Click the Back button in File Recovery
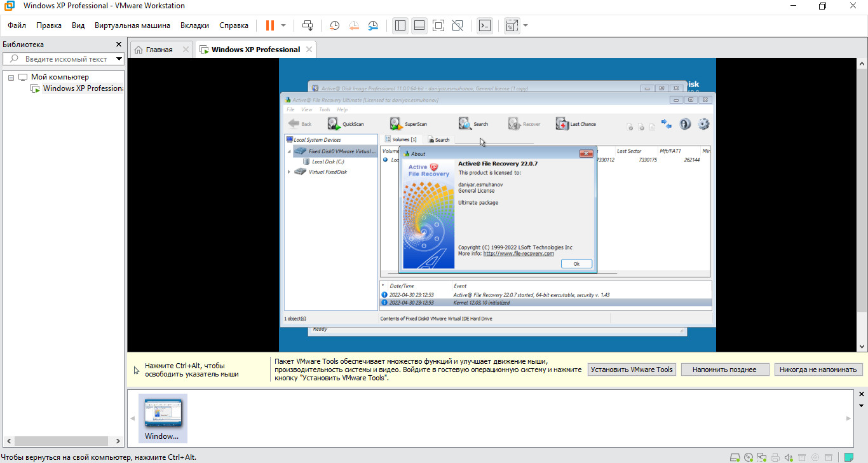The image size is (868, 463). pos(300,124)
